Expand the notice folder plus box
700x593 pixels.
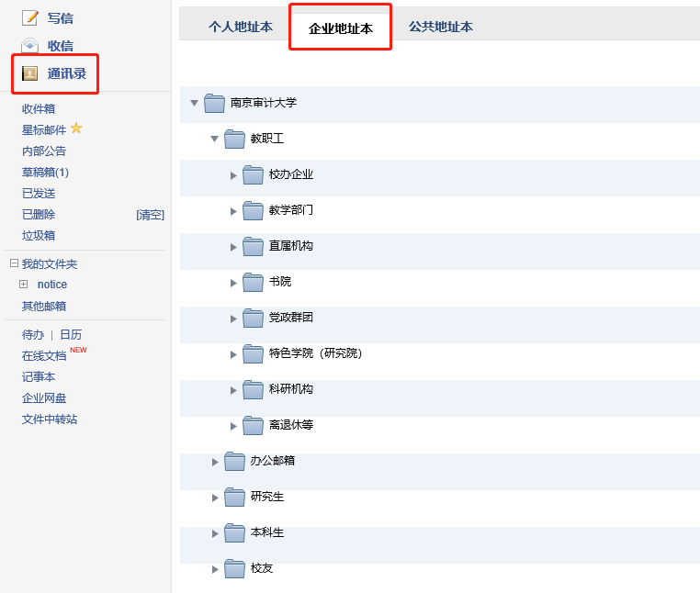[23, 285]
